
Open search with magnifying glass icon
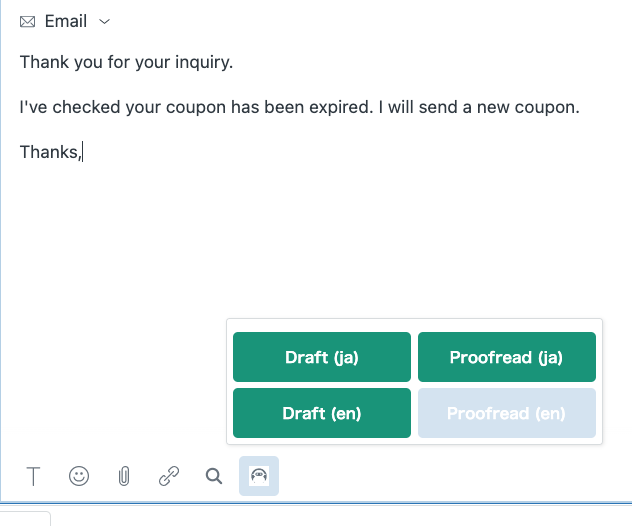214,476
